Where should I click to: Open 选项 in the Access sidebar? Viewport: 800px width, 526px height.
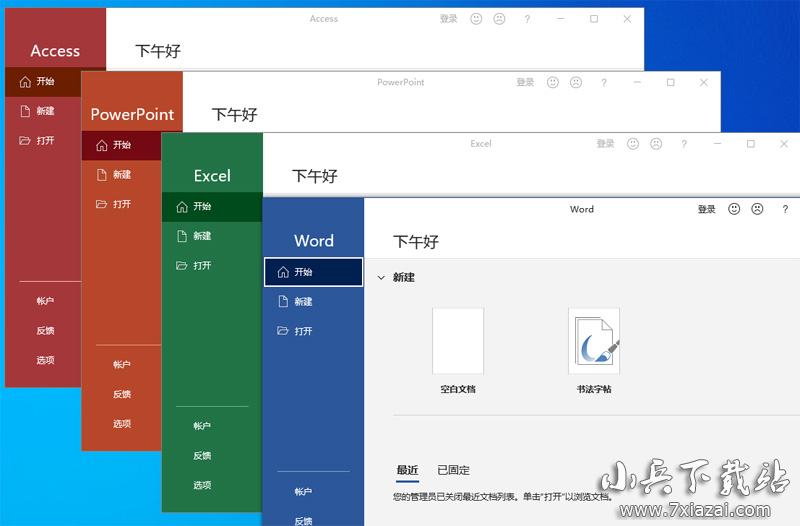pos(45,360)
